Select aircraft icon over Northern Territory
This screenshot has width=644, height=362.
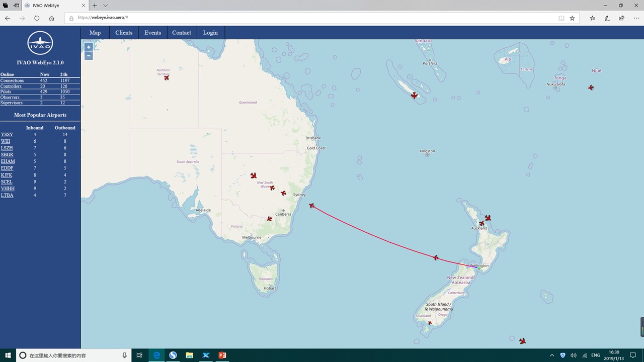tap(167, 77)
